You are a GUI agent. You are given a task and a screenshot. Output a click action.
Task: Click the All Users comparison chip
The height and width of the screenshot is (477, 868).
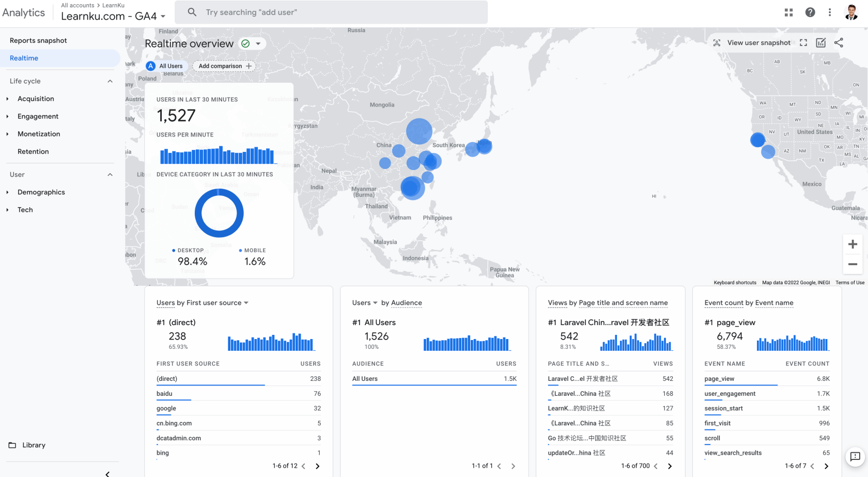[x=165, y=66]
